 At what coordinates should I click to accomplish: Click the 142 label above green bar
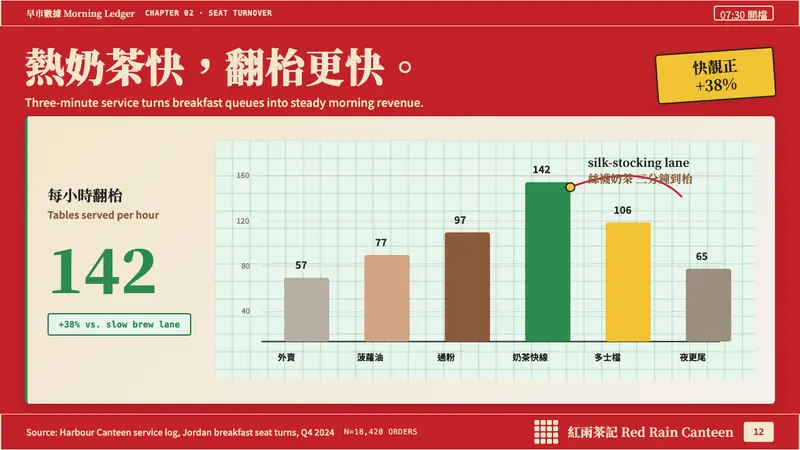coord(541,169)
